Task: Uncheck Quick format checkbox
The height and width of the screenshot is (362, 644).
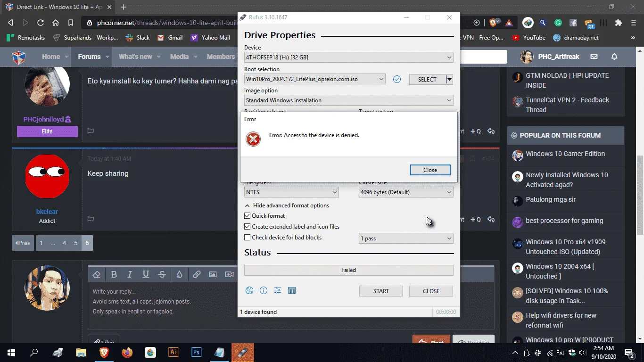Action: tap(247, 216)
